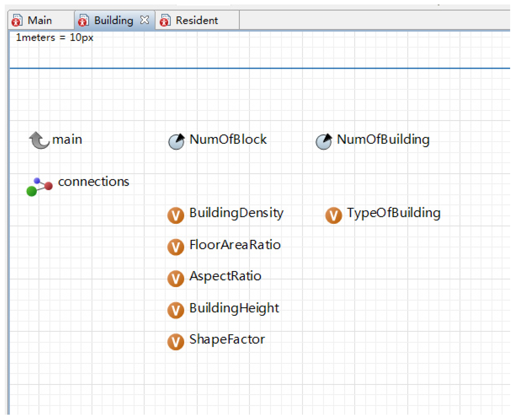Close the Building tab
This screenshot has width=514, height=420.
[x=145, y=20]
